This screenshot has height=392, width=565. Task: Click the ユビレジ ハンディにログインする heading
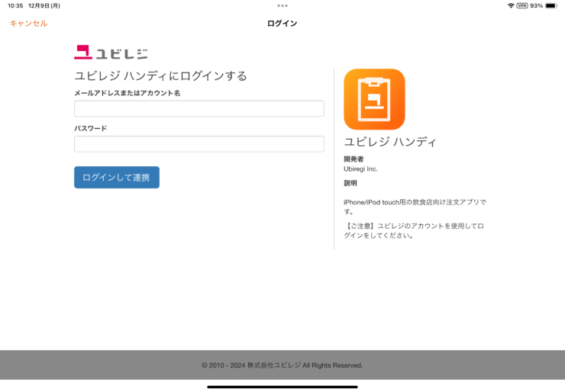point(160,76)
